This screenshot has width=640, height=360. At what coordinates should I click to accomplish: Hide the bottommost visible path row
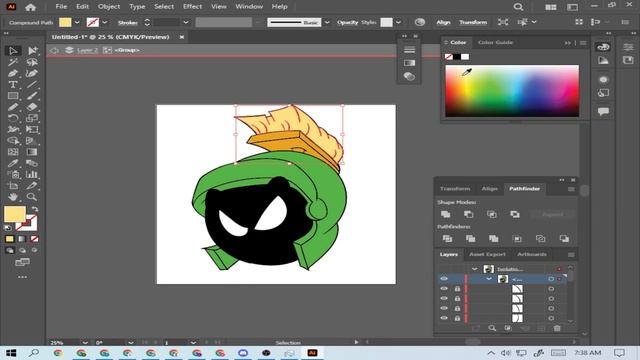(444, 318)
